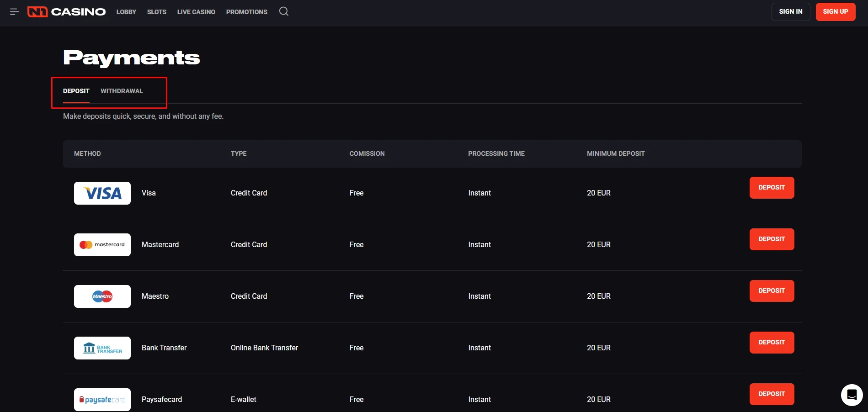Open Live Casino section
This screenshot has width=868, height=412.
click(x=196, y=12)
